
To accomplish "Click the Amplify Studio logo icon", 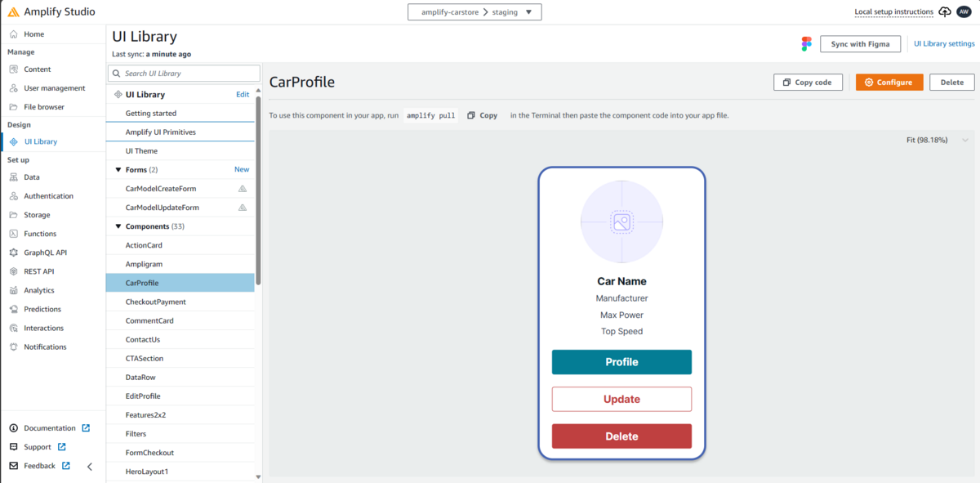I will pos(14,11).
